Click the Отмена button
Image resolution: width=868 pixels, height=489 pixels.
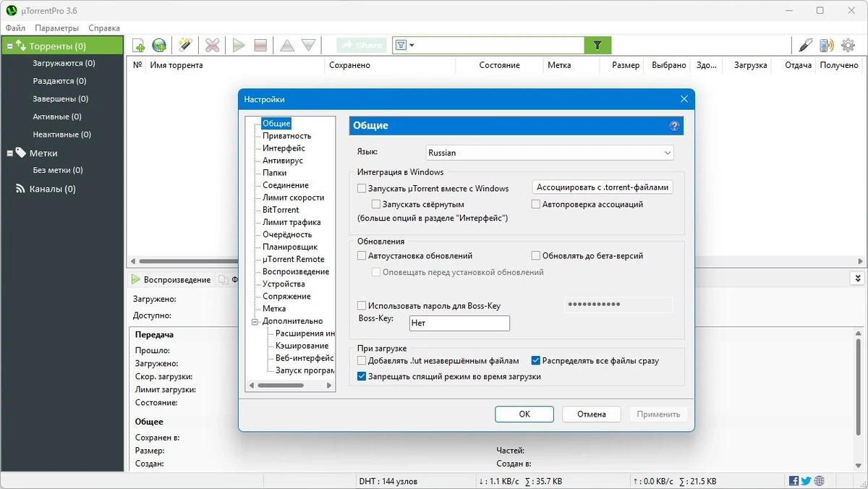click(592, 414)
